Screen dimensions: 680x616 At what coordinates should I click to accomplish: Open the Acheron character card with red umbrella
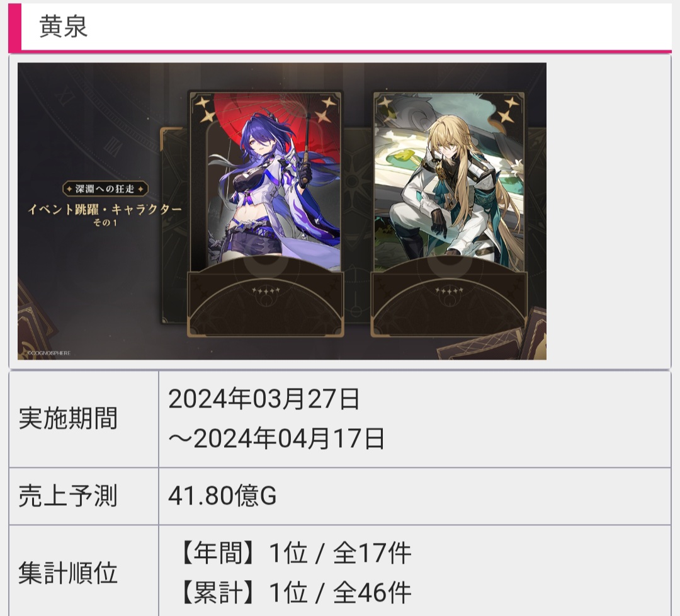tap(266, 214)
